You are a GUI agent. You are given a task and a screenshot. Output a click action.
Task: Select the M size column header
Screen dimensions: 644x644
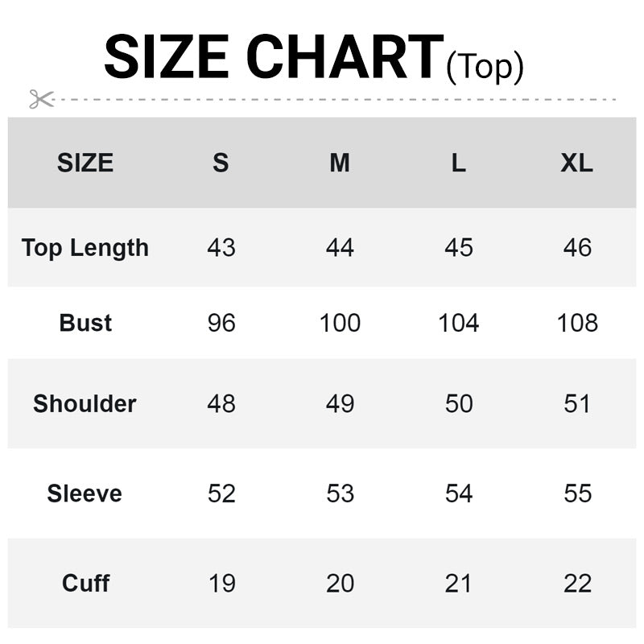pos(340,163)
